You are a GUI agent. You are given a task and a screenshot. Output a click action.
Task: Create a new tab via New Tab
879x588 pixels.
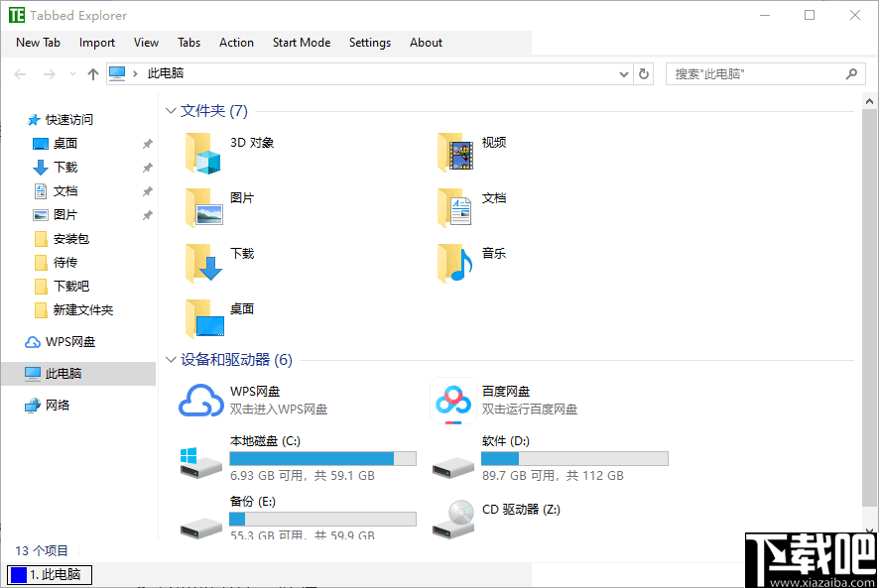[38, 43]
